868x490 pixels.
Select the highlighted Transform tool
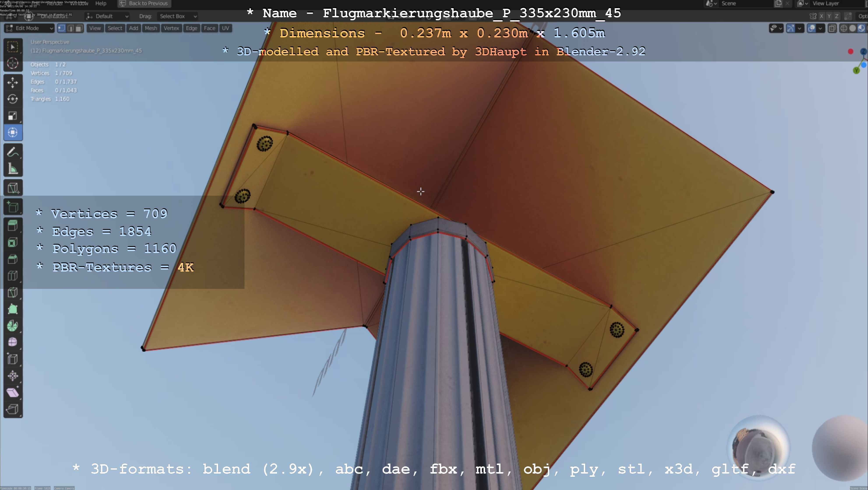coord(13,132)
